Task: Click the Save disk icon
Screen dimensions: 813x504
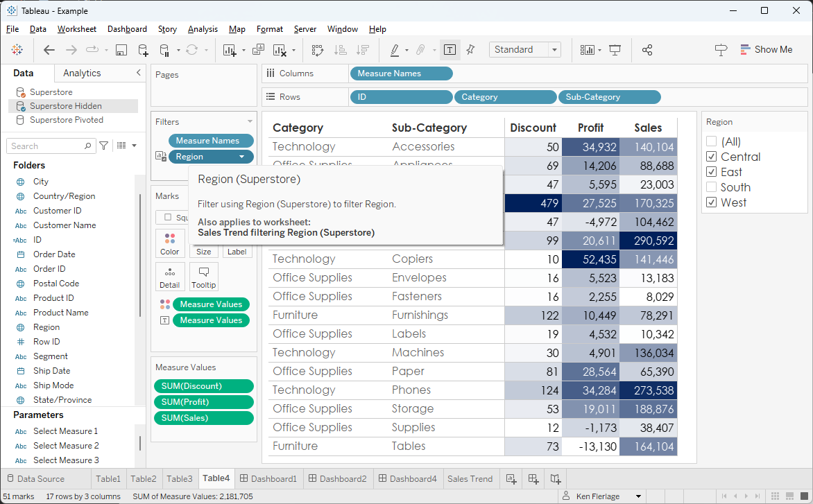Action: point(121,50)
